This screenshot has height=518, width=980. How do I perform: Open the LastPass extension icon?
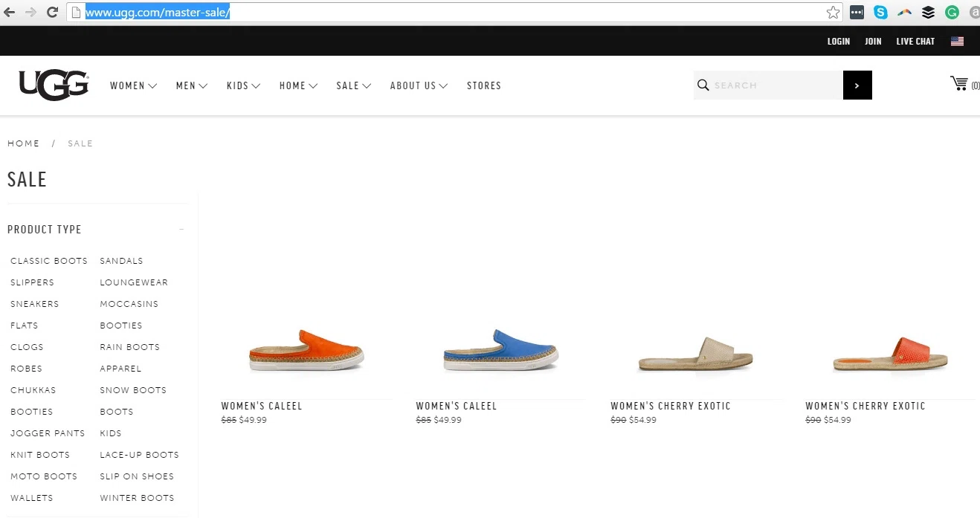[857, 12]
